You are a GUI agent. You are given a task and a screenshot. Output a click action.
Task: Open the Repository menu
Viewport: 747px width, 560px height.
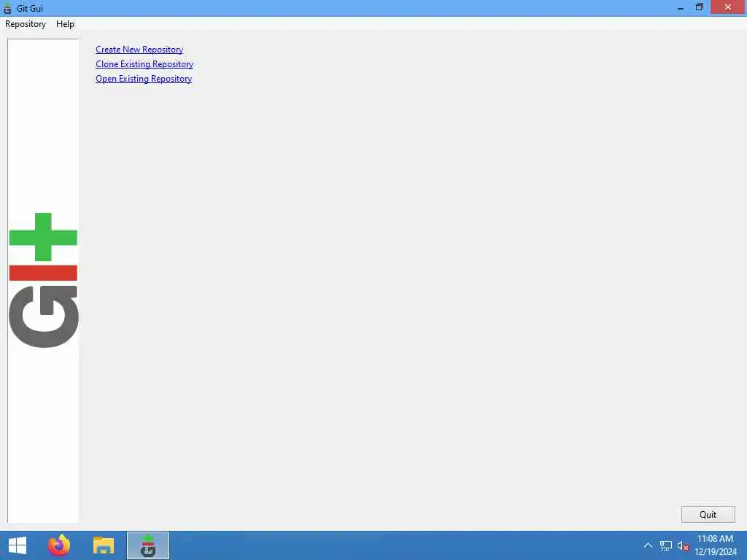click(x=26, y=24)
